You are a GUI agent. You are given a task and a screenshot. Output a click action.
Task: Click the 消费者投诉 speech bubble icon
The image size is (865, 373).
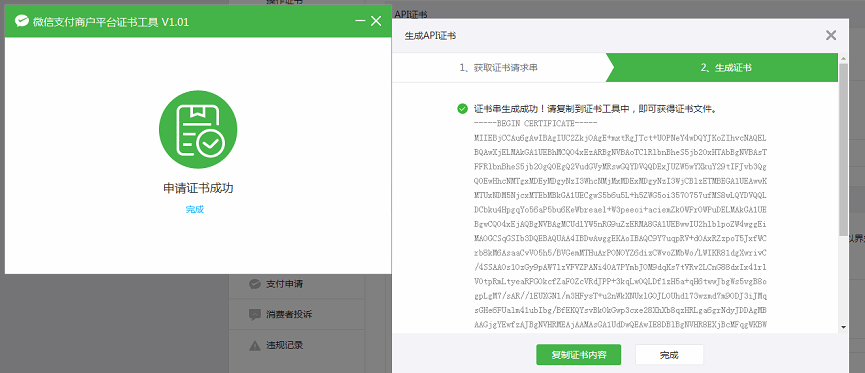pyautogui.click(x=254, y=315)
